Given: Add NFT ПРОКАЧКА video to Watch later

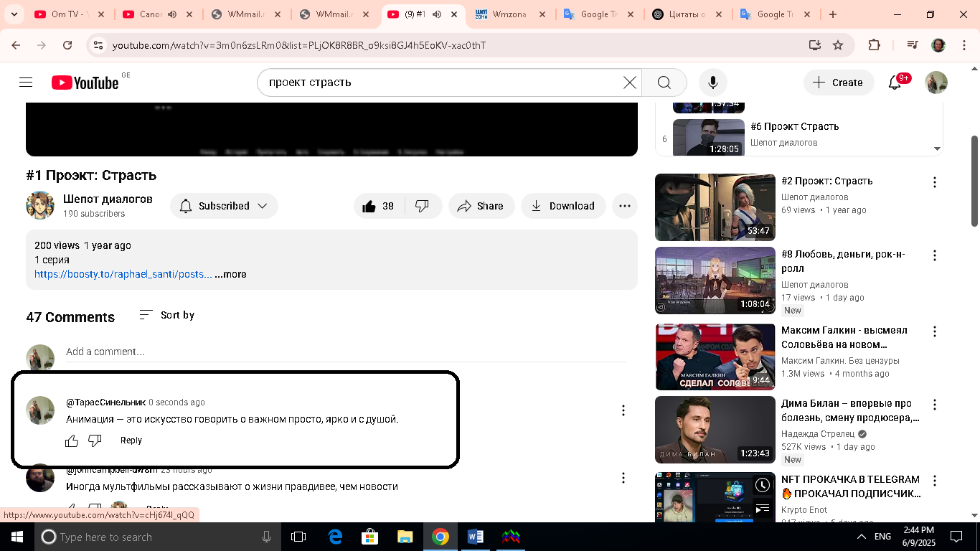Looking at the screenshot, I should click(762, 486).
